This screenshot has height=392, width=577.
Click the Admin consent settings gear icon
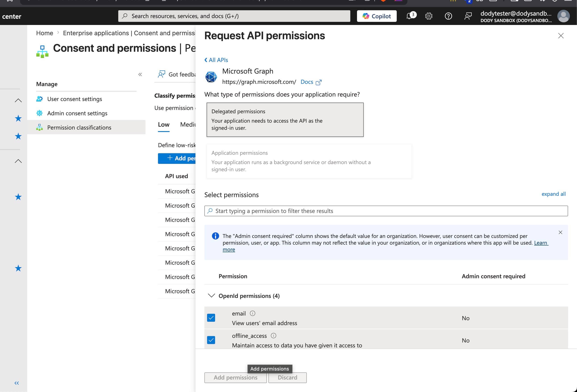pyautogui.click(x=39, y=113)
